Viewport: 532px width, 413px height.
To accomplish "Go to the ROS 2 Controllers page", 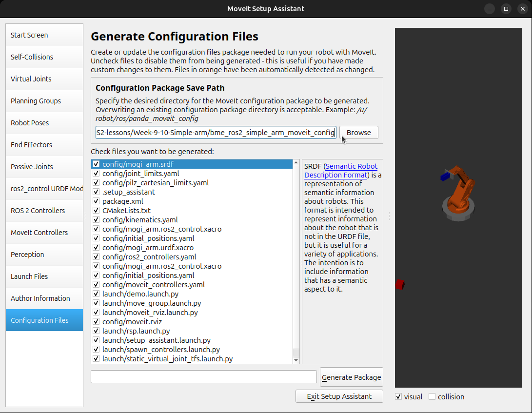I will coord(44,211).
